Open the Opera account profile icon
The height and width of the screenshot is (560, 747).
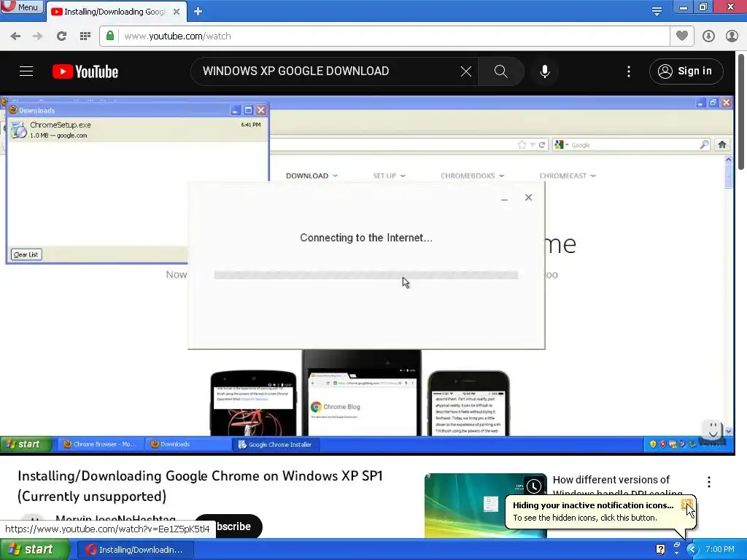pos(732,36)
